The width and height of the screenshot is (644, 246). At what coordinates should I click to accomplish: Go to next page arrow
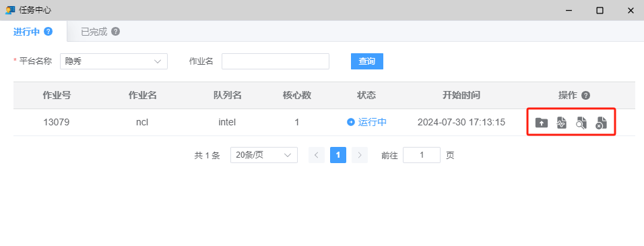(359, 155)
